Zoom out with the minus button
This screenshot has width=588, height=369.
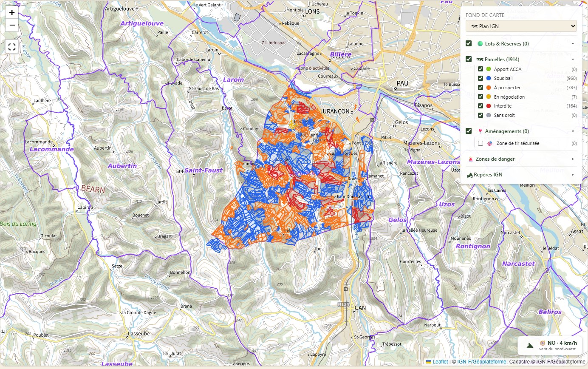[x=12, y=25]
